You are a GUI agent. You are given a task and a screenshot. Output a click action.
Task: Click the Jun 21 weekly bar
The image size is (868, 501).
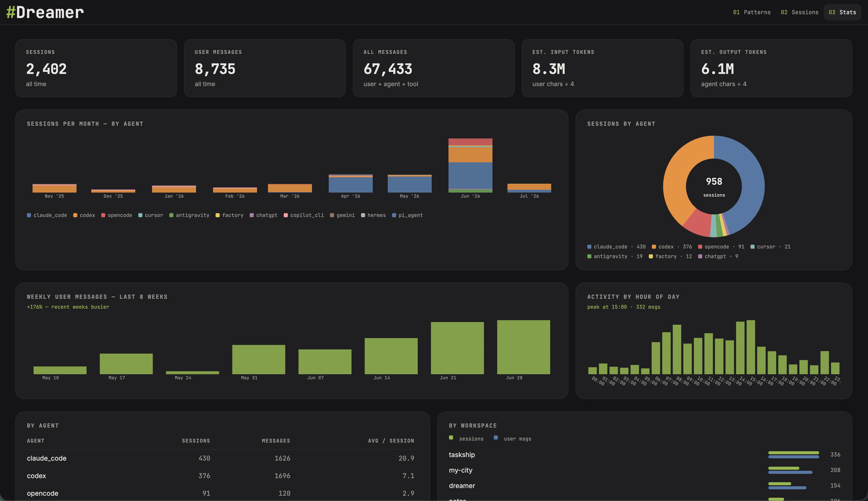point(457,348)
